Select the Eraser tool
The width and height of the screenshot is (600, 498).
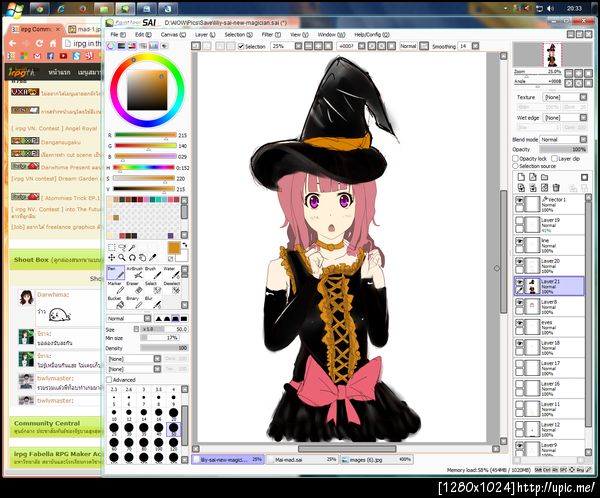134,288
